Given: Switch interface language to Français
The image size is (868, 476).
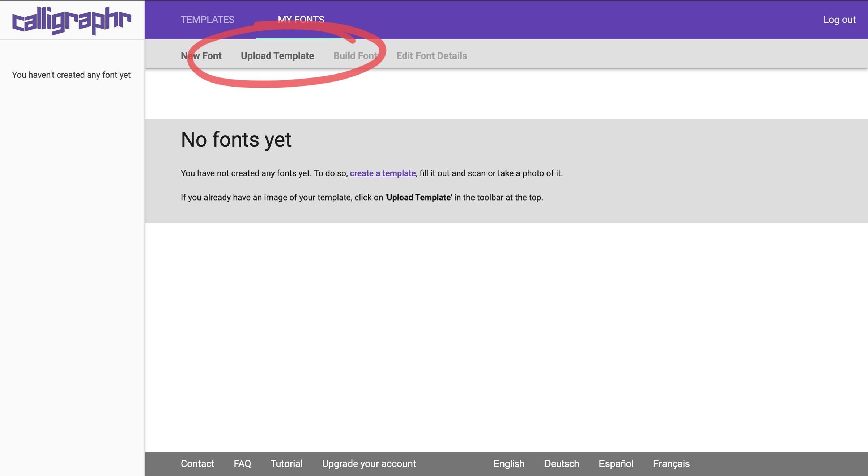Looking at the screenshot, I should click(671, 463).
